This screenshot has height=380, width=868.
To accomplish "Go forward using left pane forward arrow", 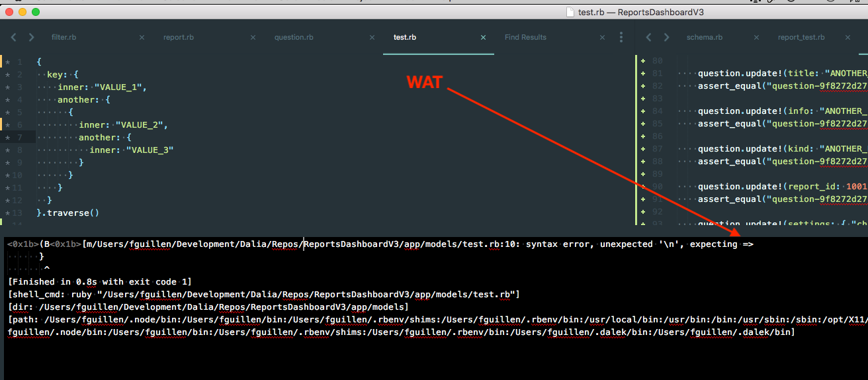I will pos(31,38).
